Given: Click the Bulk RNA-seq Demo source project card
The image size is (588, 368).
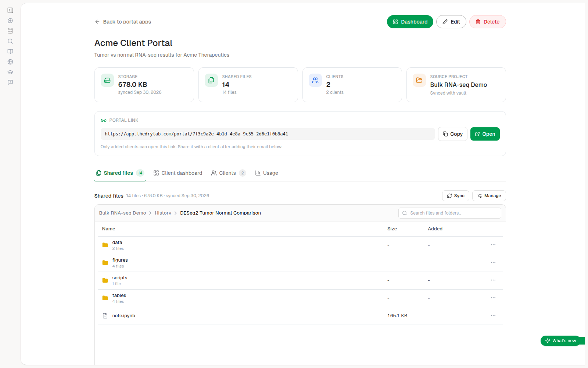Looking at the screenshot, I should [456, 85].
